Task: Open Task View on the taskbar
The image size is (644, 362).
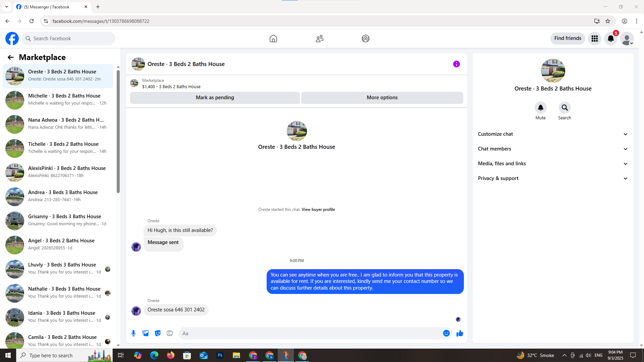Action: [x=121, y=355]
